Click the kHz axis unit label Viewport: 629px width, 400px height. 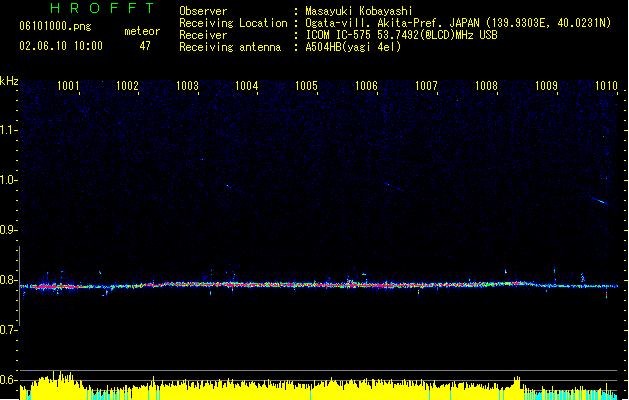click(9, 81)
